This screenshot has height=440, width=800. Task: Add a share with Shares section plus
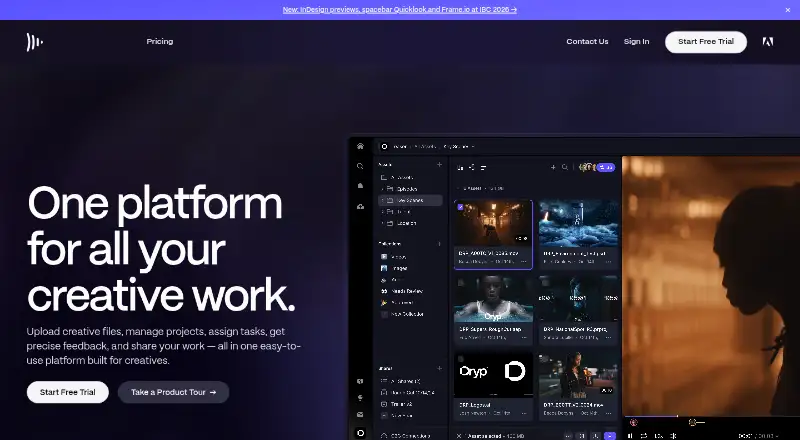tap(439, 368)
